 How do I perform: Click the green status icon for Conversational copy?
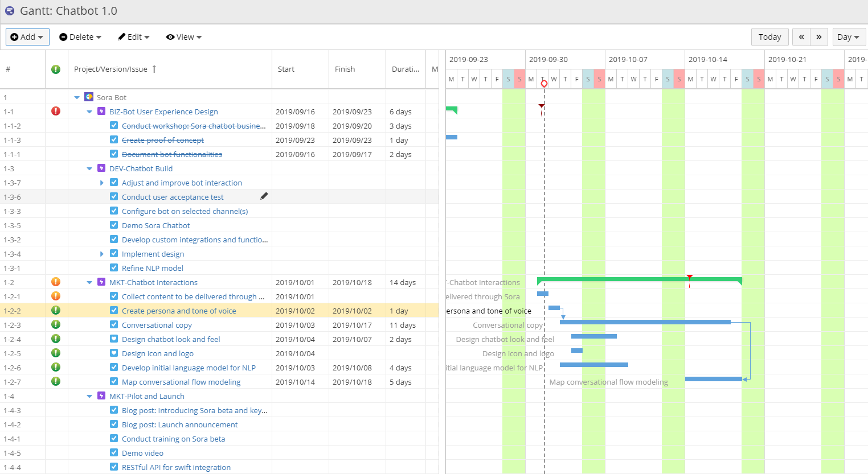[55, 324]
